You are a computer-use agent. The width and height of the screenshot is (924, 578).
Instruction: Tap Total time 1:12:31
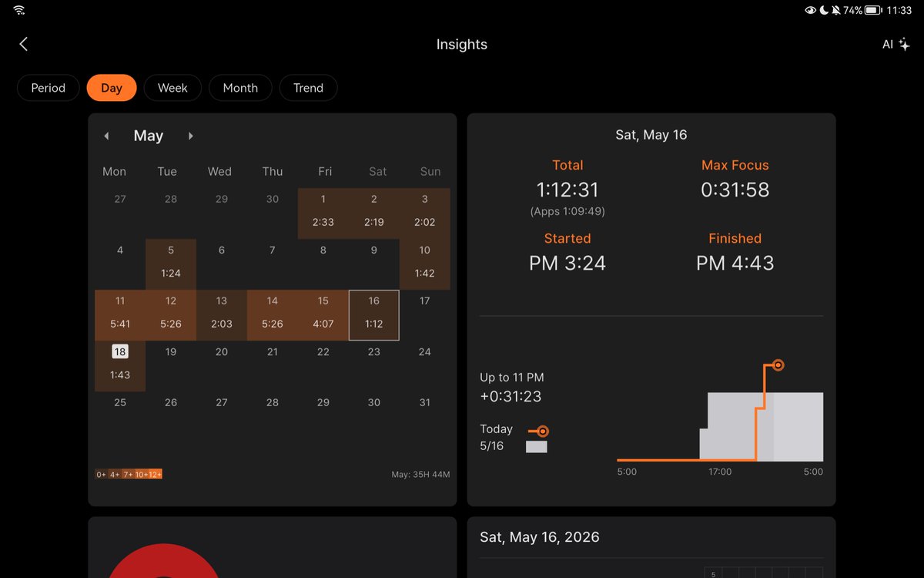[x=567, y=190]
